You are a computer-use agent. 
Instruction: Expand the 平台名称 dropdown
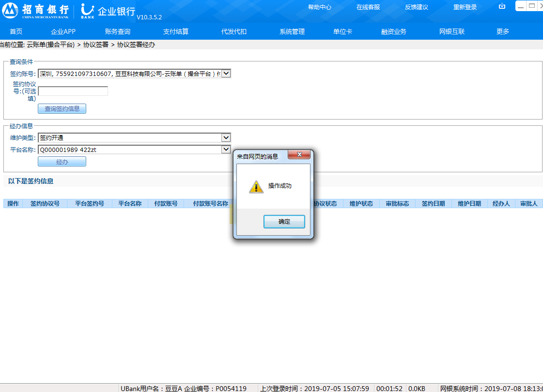(x=226, y=150)
